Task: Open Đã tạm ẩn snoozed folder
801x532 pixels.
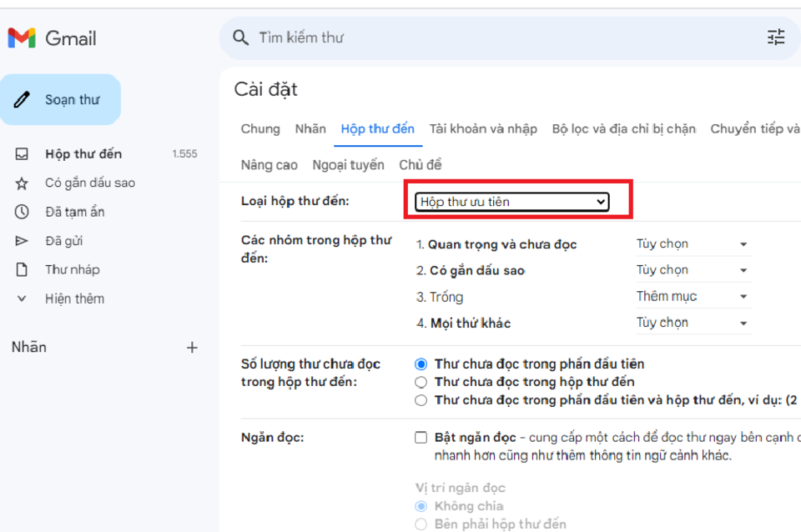Action: [x=74, y=212]
